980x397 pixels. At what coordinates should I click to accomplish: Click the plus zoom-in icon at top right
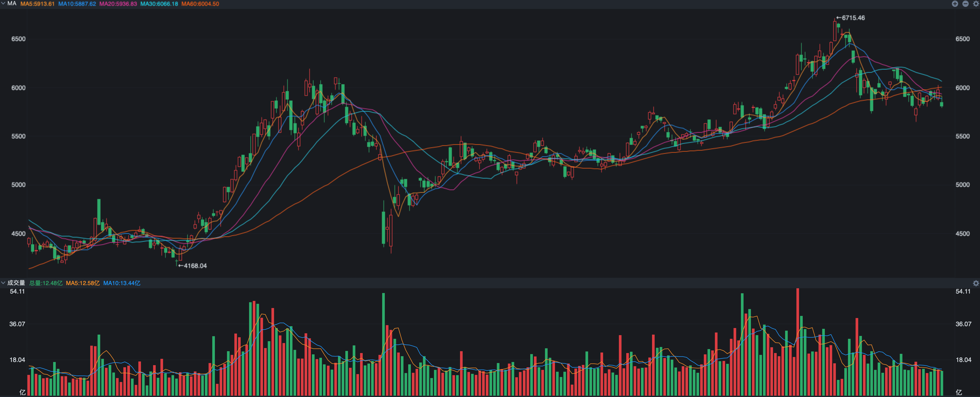(955, 4)
